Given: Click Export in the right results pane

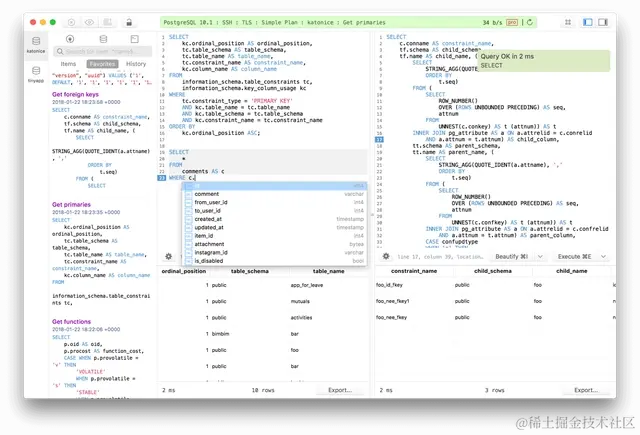Looking at the screenshot, I should pos(586,391).
